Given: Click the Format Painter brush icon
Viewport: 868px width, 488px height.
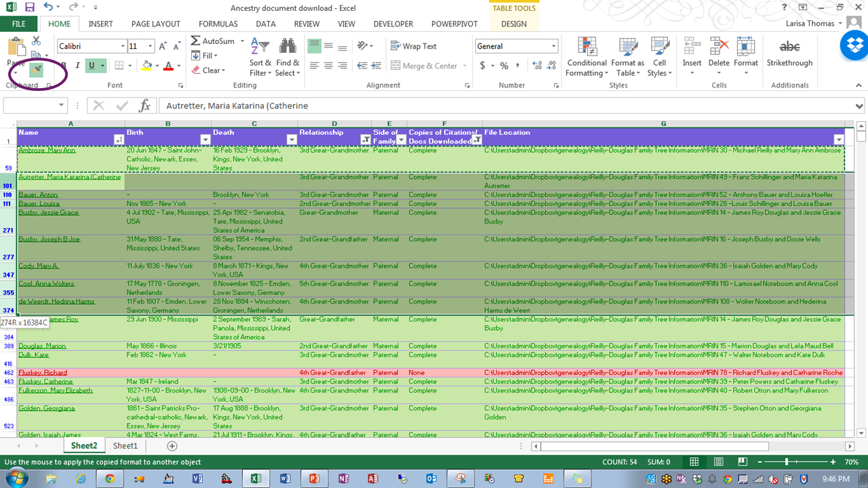Looking at the screenshot, I should click(x=35, y=70).
